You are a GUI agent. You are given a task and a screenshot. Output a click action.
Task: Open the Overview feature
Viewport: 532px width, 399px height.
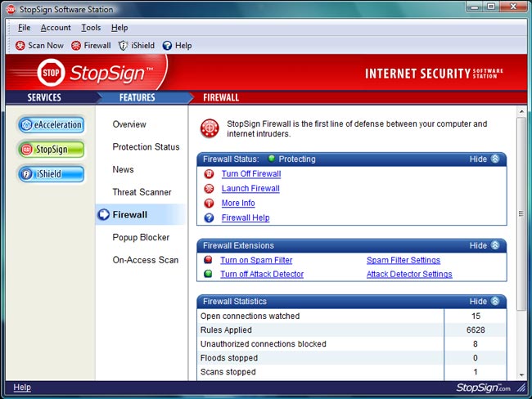click(129, 124)
